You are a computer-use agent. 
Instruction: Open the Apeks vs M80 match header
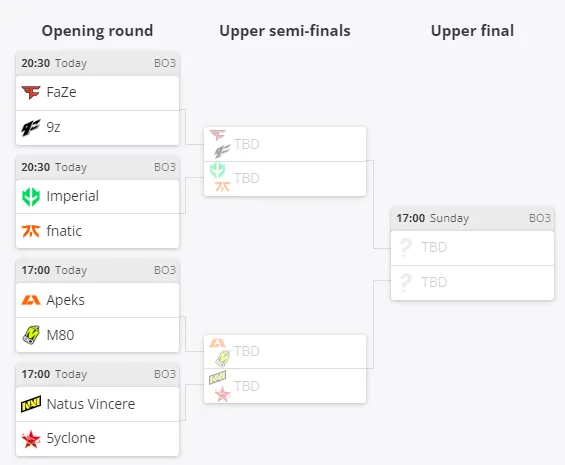click(x=97, y=270)
